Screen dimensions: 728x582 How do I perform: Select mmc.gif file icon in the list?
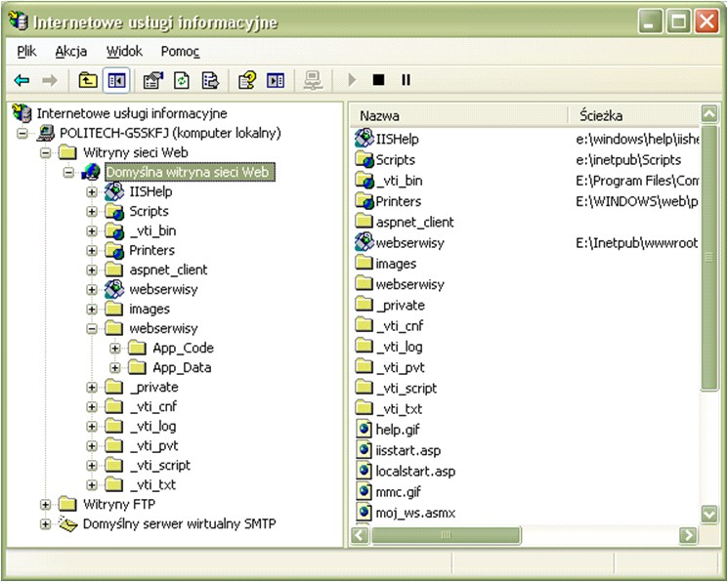pos(364,491)
